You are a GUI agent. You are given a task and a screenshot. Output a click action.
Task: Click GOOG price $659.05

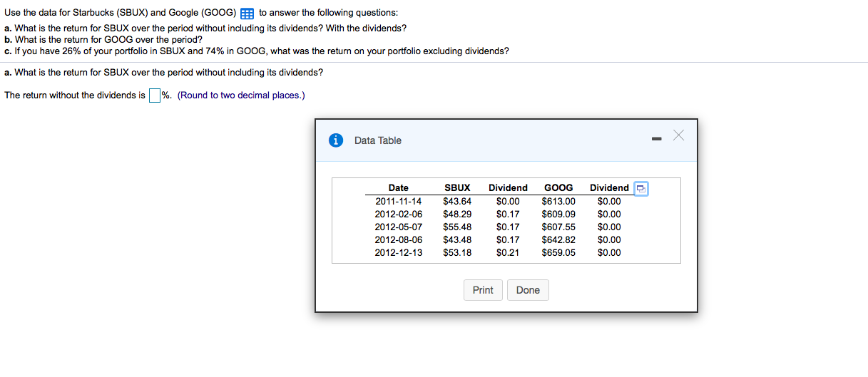click(558, 252)
